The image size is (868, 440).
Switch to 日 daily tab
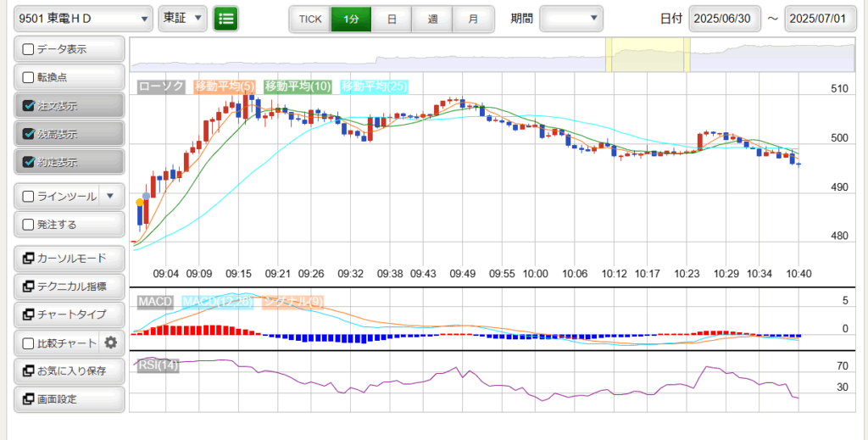[x=392, y=19]
